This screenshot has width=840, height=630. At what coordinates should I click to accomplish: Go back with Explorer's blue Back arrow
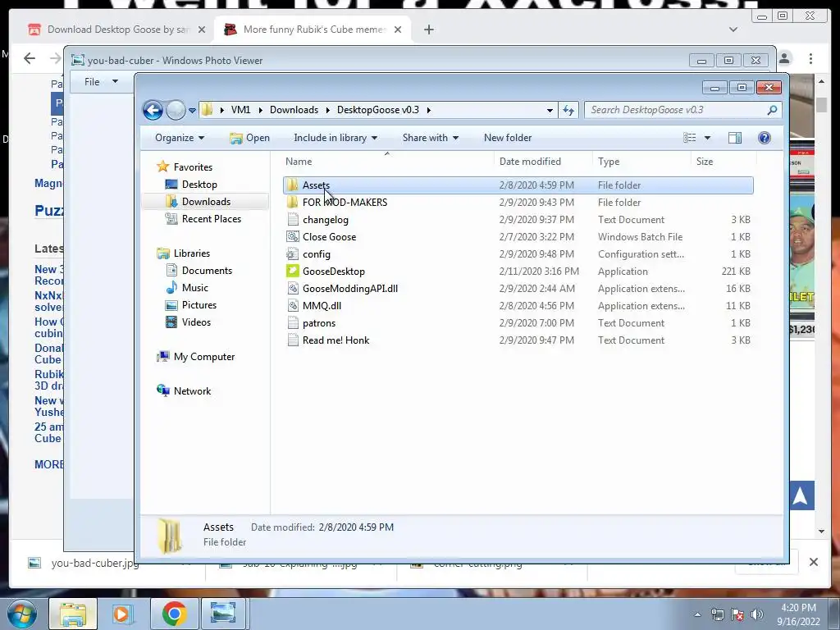(x=153, y=111)
